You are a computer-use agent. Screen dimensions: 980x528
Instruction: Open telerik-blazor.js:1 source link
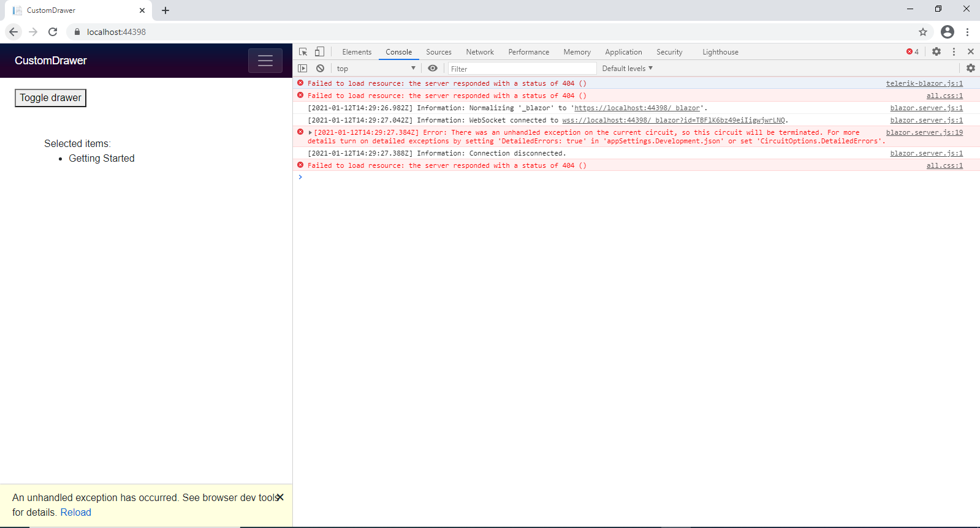tap(924, 83)
